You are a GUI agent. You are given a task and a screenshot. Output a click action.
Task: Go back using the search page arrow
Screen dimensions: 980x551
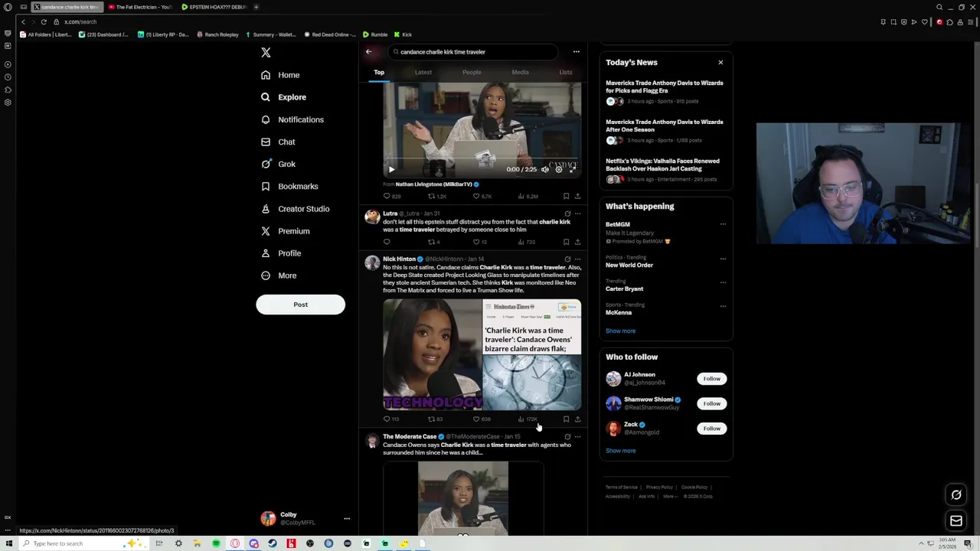point(368,52)
